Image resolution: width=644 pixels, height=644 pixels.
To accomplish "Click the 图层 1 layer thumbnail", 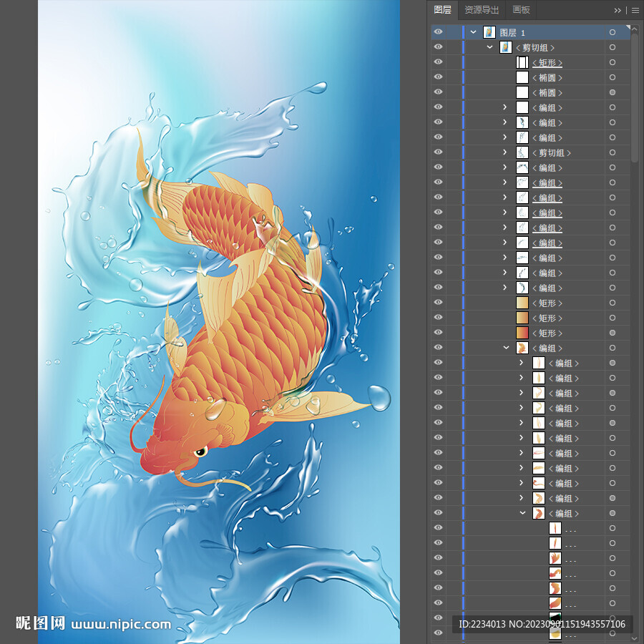I will point(489,32).
